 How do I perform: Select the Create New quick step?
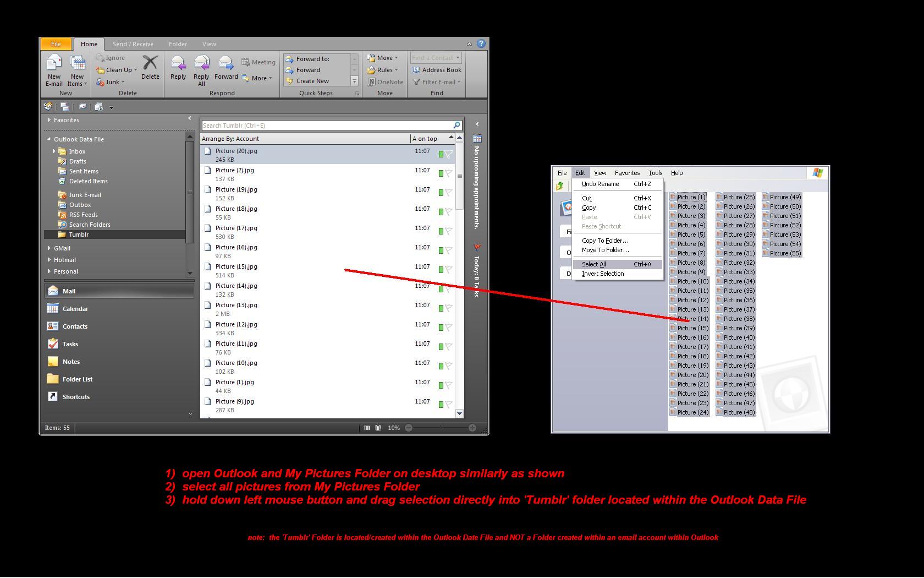(x=316, y=81)
